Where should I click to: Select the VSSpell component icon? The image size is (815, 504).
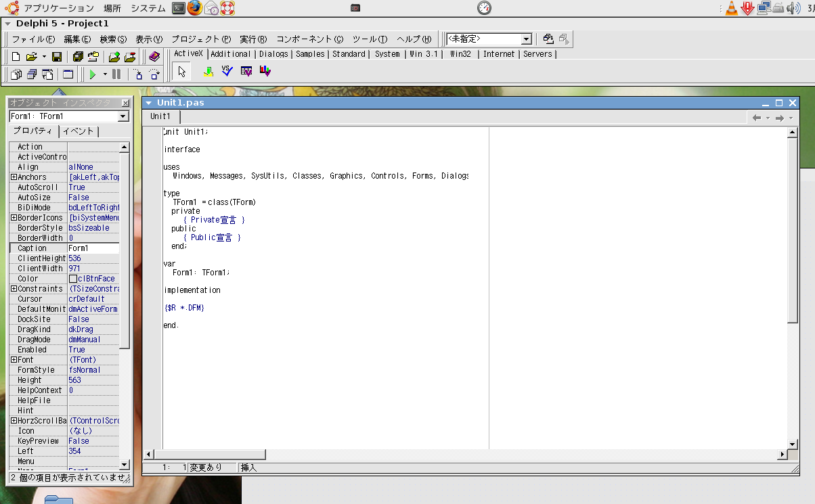227,70
